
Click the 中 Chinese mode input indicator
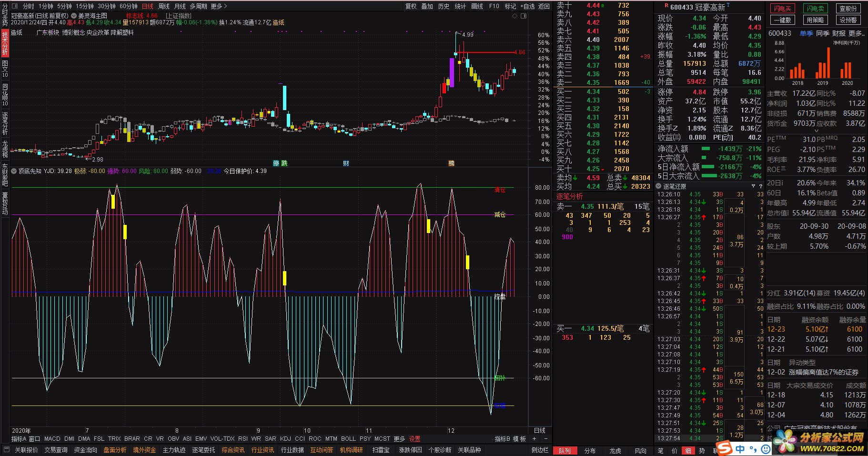click(x=740, y=448)
